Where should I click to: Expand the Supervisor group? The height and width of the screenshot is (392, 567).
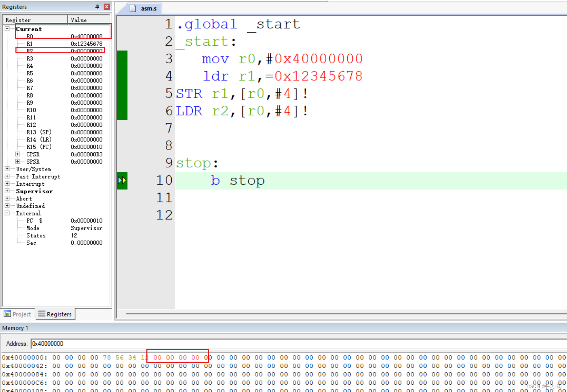(7, 191)
